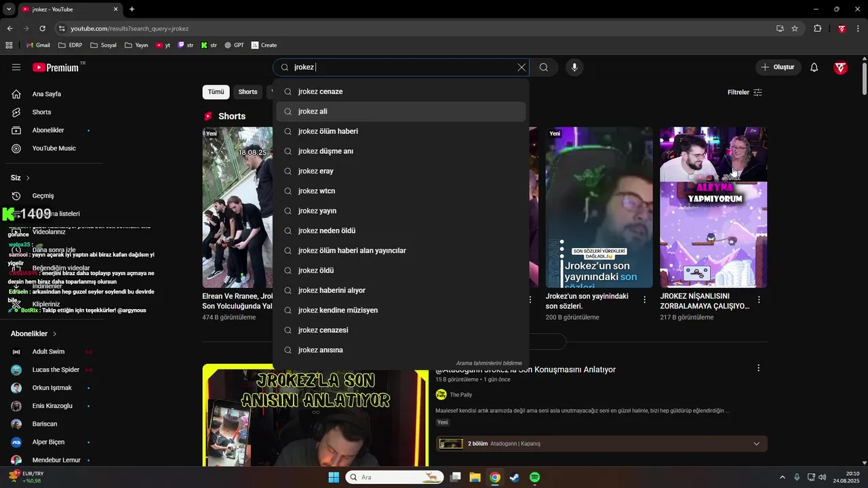Open Alper Biçen channel

pyautogui.click(x=48, y=442)
